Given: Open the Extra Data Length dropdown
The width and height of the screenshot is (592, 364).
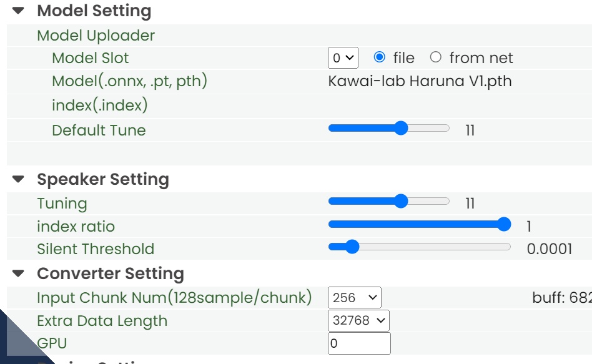Looking at the screenshot, I should [x=358, y=321].
